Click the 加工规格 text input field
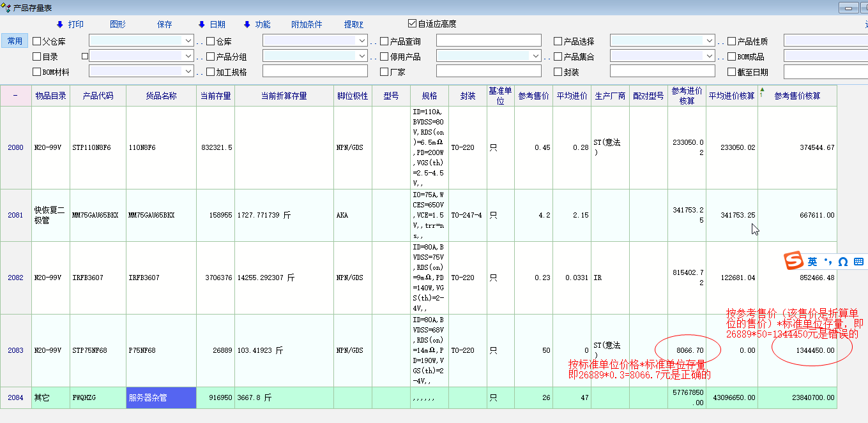 coord(315,71)
